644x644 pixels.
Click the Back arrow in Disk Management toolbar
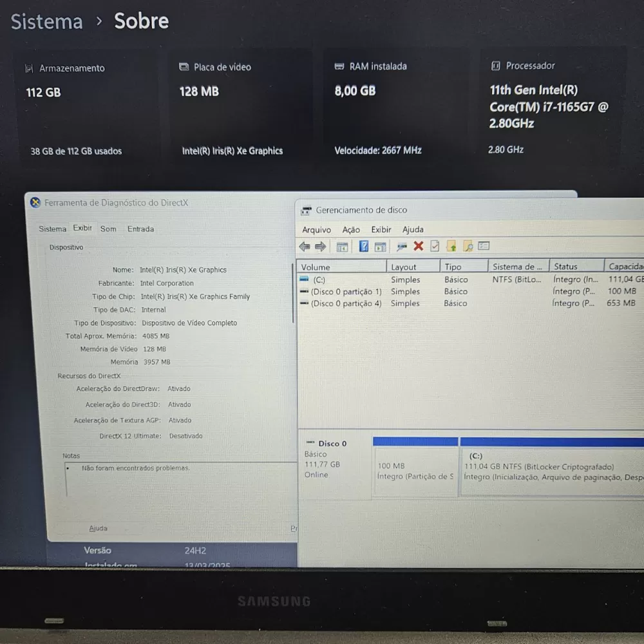[x=305, y=247]
